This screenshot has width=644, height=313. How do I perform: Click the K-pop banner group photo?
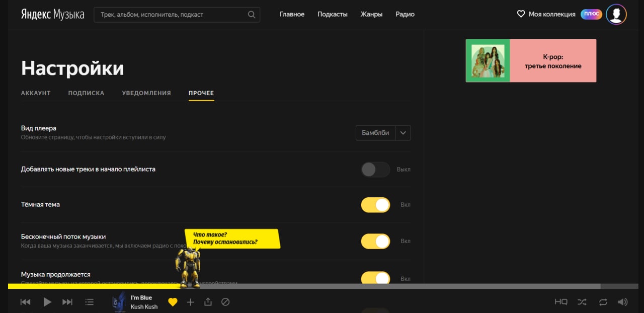[x=488, y=61]
